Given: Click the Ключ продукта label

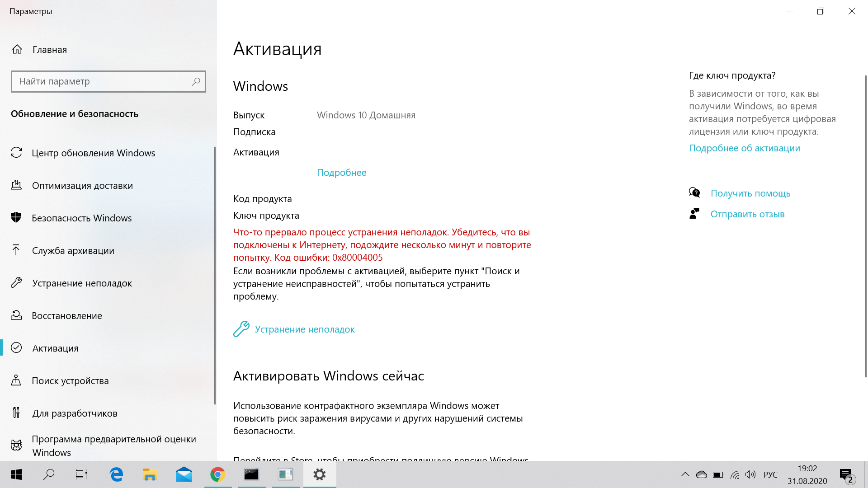Looking at the screenshot, I should [266, 216].
